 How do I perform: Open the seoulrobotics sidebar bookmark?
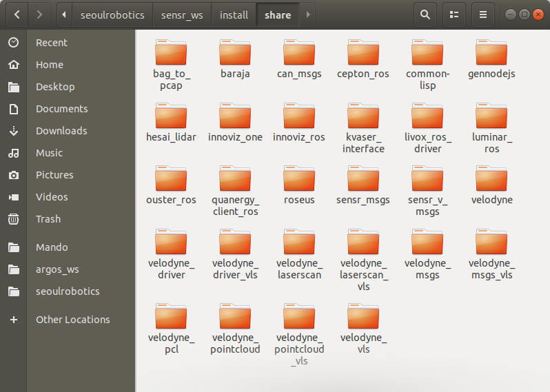[x=68, y=291]
